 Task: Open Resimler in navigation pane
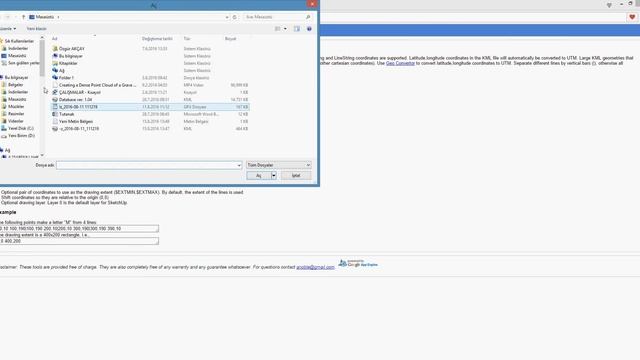pos(16,114)
